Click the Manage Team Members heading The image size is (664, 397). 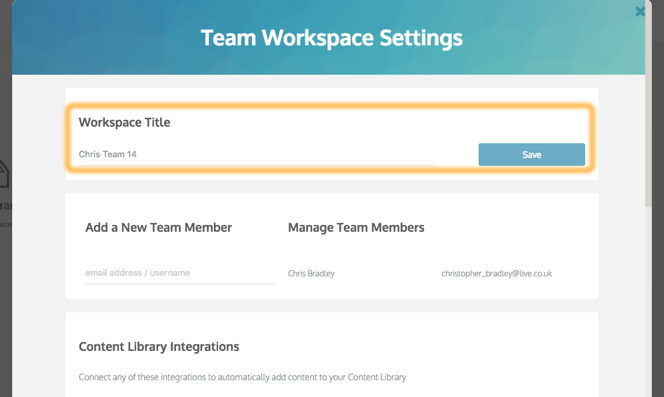(x=356, y=228)
